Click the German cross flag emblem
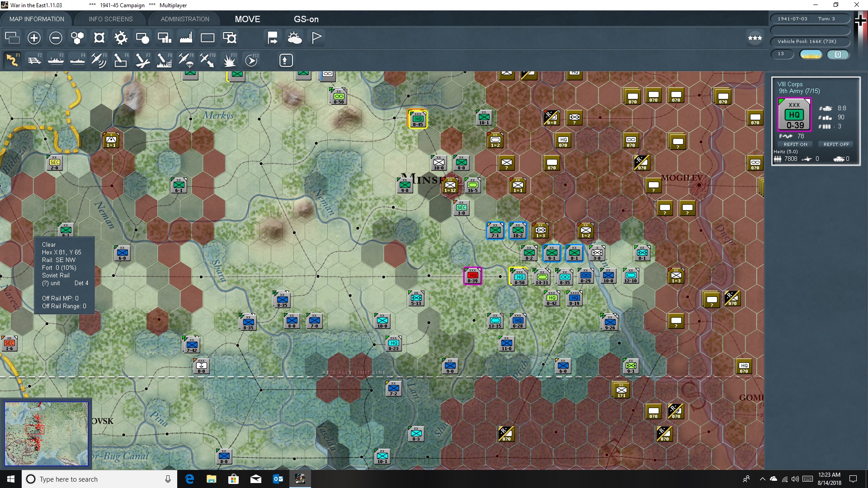Image resolution: width=868 pixels, height=488 pixels. [x=860, y=20]
